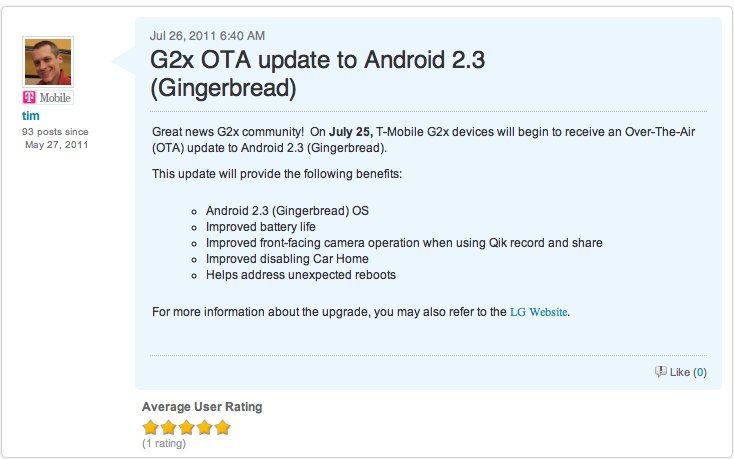Click the "Improved battery life" bullet item
Viewport: 734px width, 459px height.
coord(260,227)
